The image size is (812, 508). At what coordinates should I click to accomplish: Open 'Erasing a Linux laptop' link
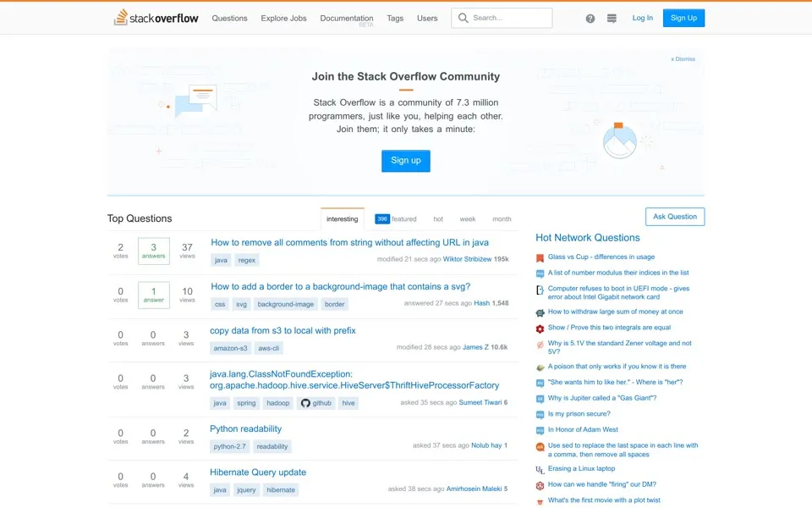(582, 468)
